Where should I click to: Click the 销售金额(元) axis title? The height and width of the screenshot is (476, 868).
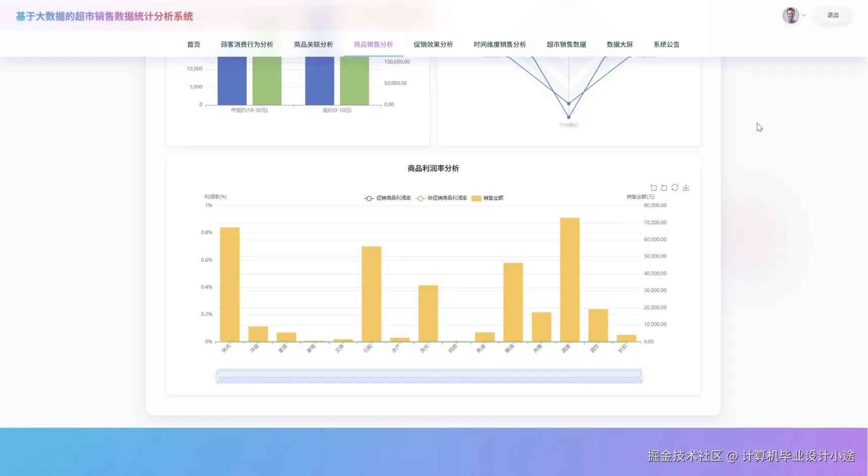[641, 197]
